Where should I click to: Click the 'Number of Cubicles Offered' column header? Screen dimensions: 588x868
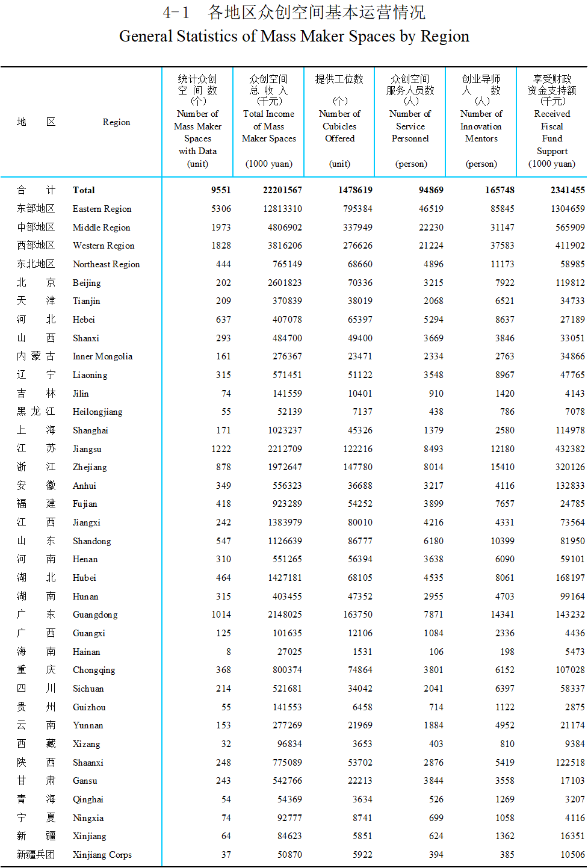coord(339,126)
